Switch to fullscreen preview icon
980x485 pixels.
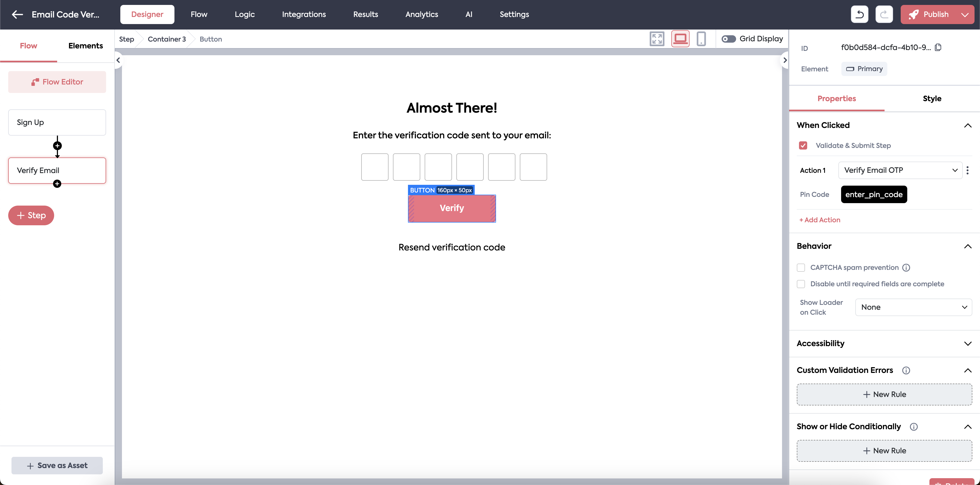coord(657,39)
